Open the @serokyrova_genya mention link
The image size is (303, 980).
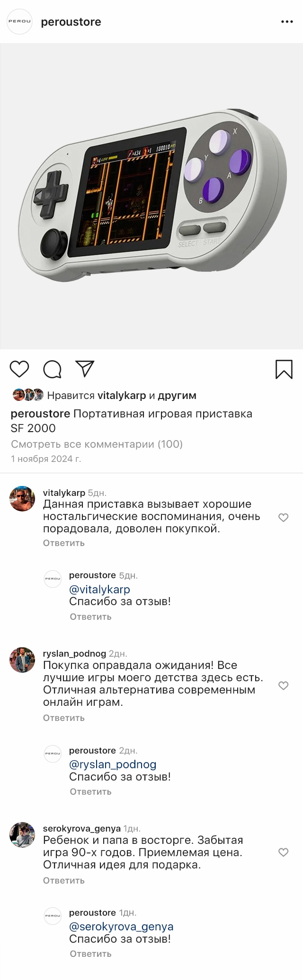121,927
